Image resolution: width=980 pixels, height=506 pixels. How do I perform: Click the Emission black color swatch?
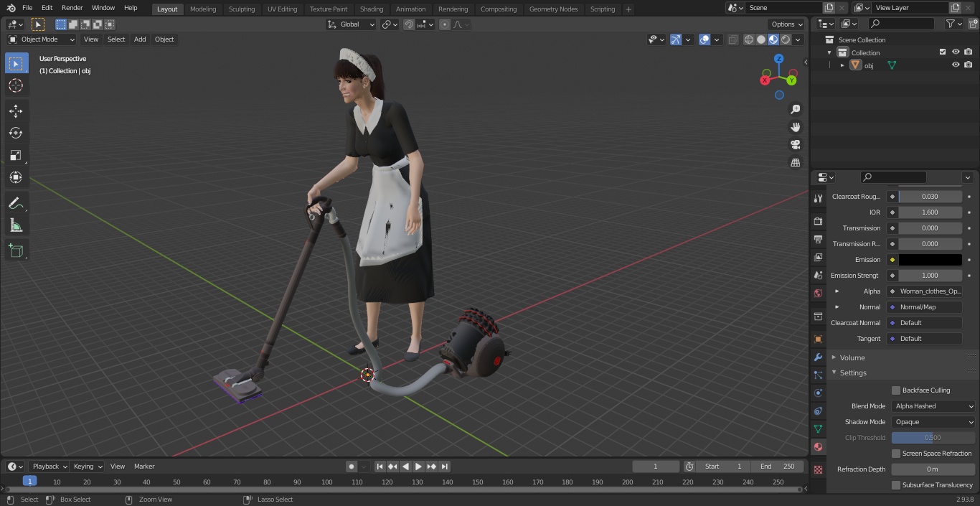pyautogui.click(x=930, y=260)
